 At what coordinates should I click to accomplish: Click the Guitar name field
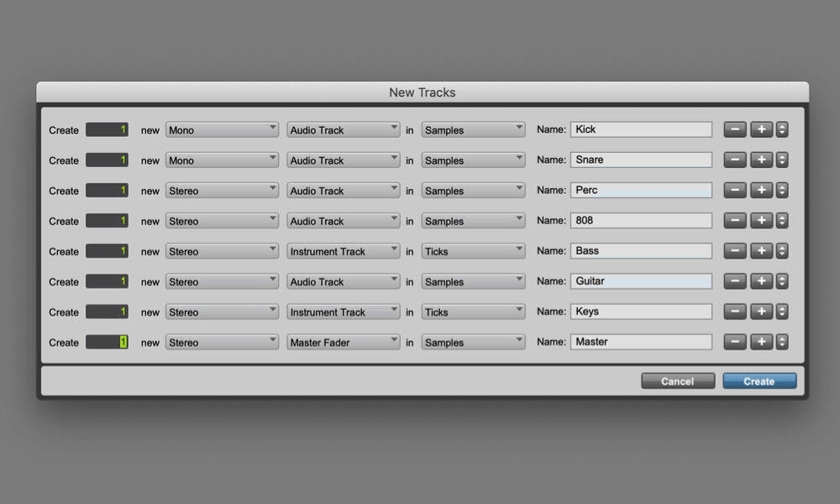pyautogui.click(x=641, y=281)
